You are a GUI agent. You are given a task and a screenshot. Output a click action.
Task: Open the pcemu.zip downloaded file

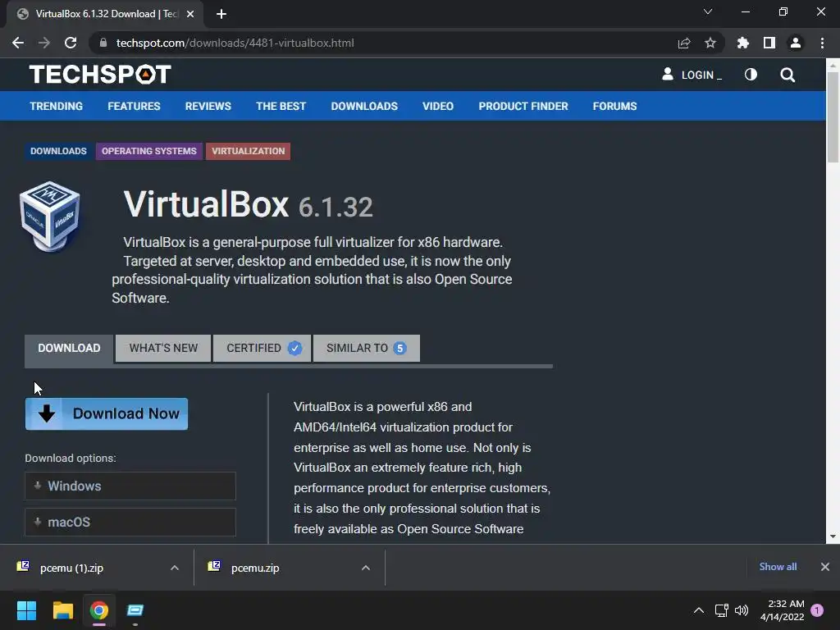pos(255,568)
